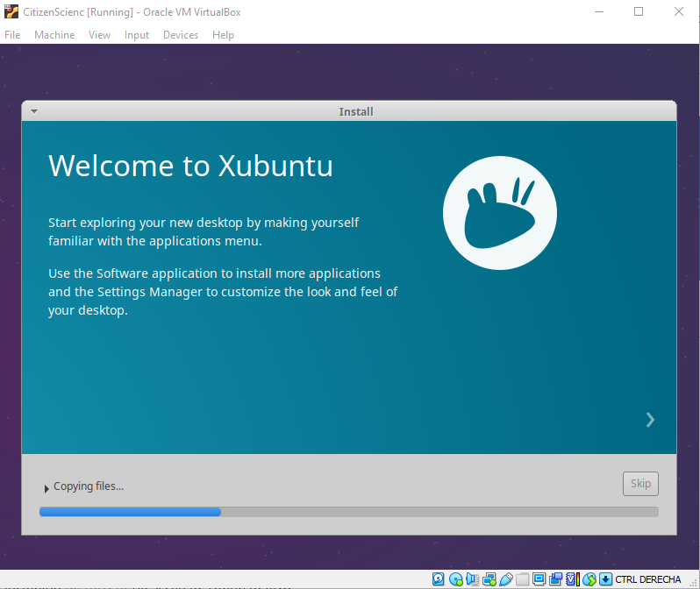The width and height of the screenshot is (700, 589).
Task: Click the shared folders status icon
Action: (522, 579)
